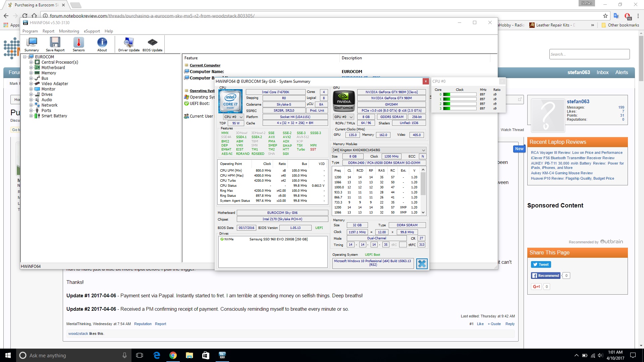The image size is (644, 362).
Task: Expand the Drives tree node
Action: (31, 94)
